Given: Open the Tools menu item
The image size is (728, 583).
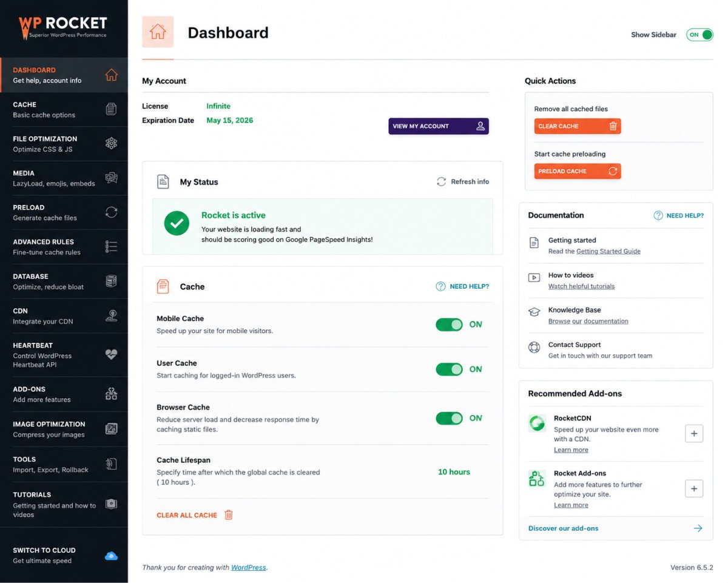Looking at the screenshot, I should point(64,464).
